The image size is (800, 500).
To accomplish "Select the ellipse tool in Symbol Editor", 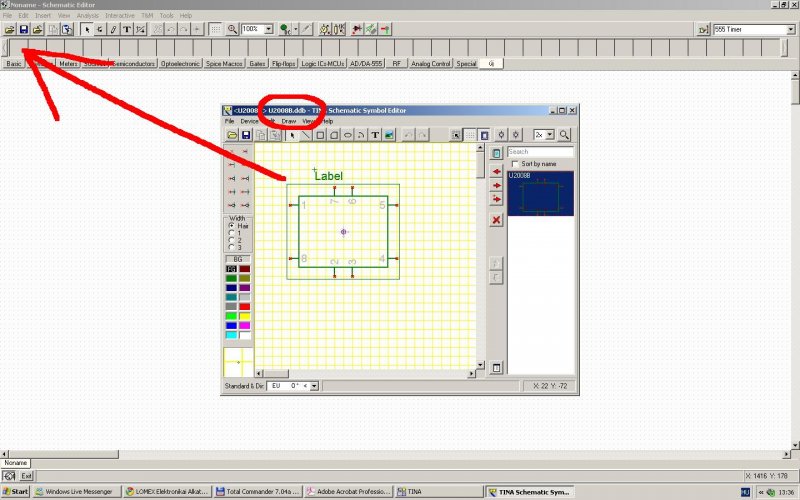I will click(x=347, y=135).
